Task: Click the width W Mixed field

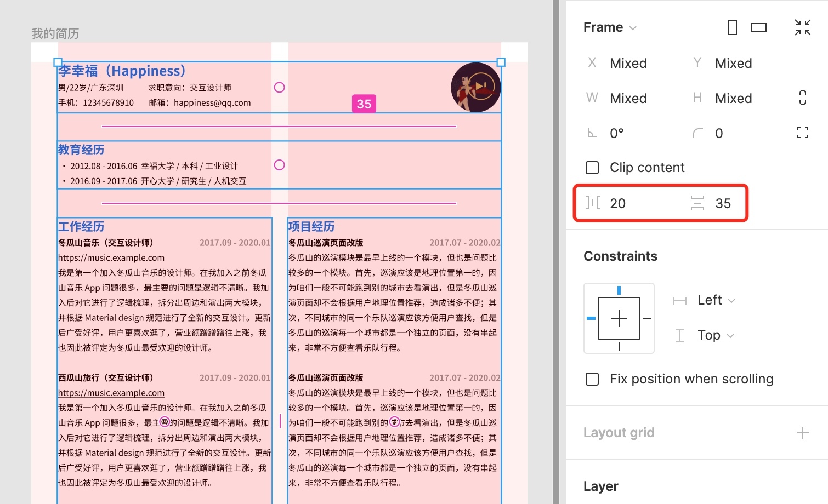Action: [x=628, y=98]
